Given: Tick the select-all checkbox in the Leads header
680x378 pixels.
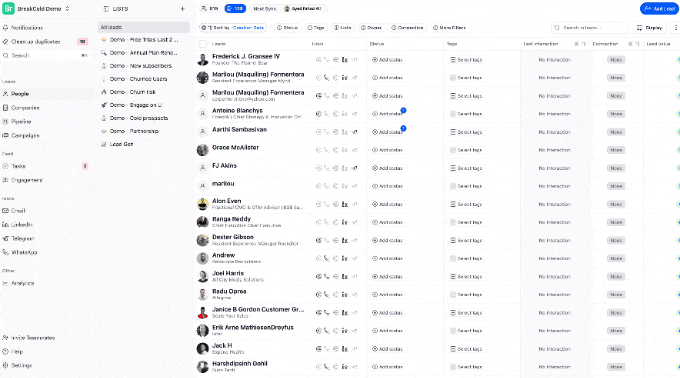Looking at the screenshot, I should pyautogui.click(x=203, y=44).
